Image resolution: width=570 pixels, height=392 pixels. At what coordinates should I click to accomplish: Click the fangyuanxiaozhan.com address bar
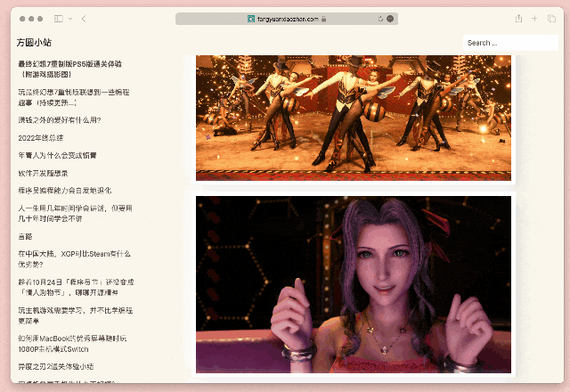tap(287, 19)
